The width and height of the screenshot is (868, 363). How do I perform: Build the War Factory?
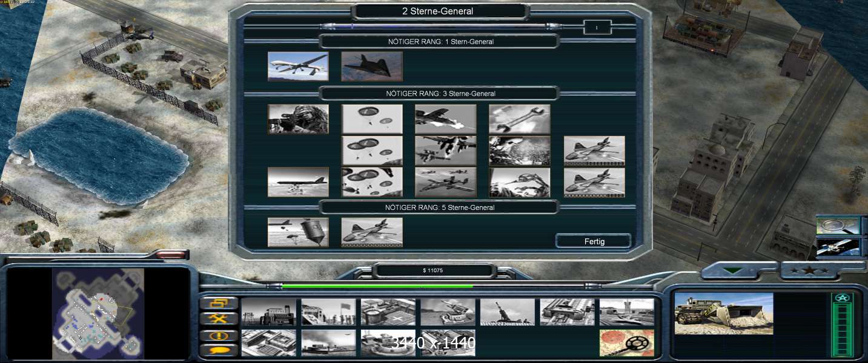coord(568,312)
